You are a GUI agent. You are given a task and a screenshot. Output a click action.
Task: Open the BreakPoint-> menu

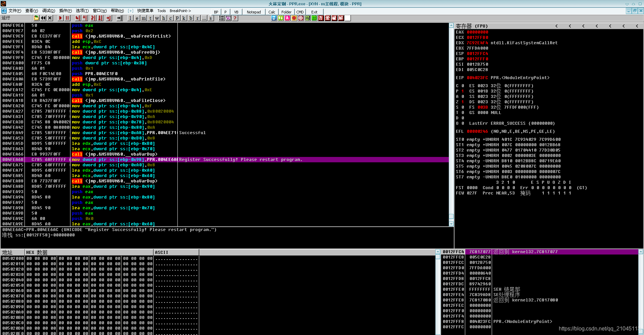pos(180,11)
